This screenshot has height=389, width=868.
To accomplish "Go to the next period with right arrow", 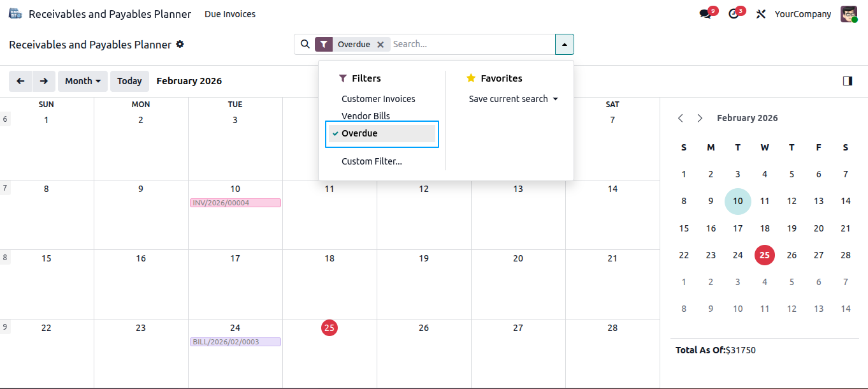I will 43,81.
